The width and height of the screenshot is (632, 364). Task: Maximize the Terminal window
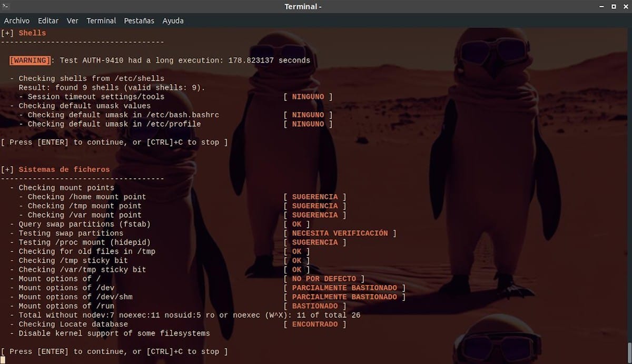614,6
